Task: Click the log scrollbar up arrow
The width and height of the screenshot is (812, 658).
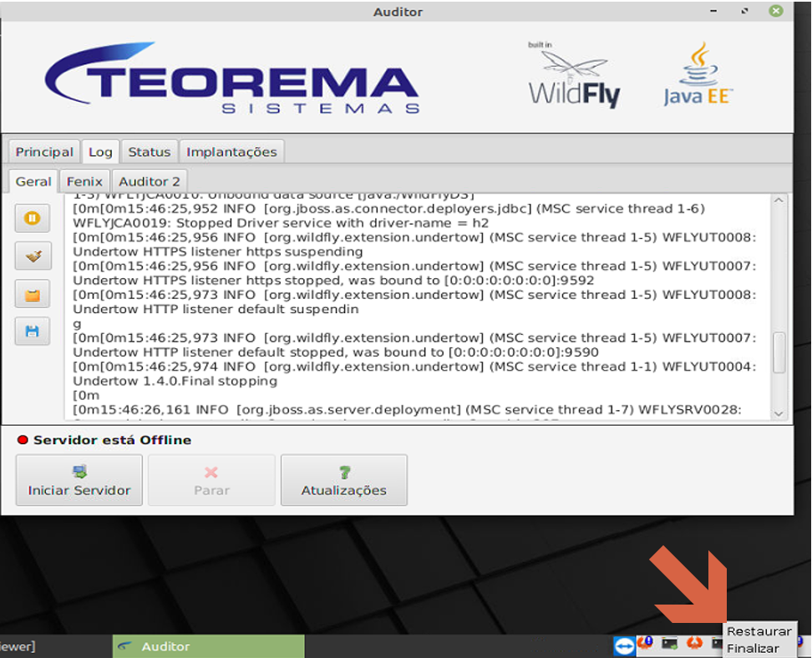Action: [779, 200]
